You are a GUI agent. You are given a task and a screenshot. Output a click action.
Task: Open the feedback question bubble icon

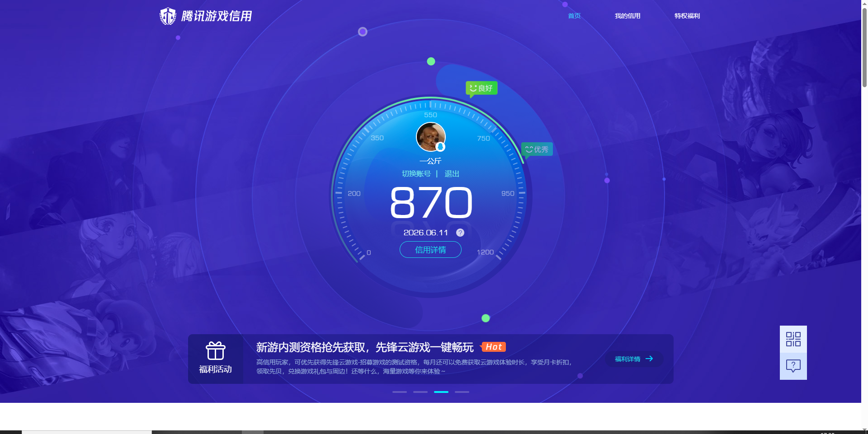coord(793,366)
